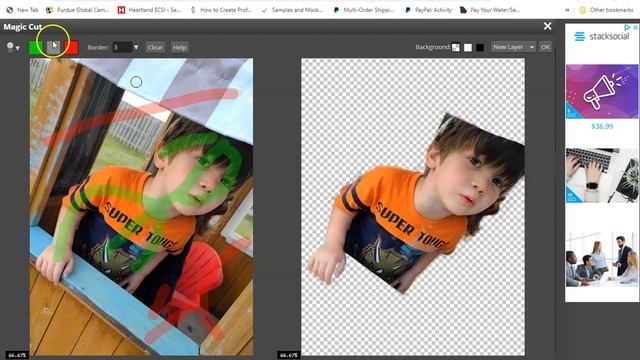The height and width of the screenshot is (360, 640).
Task: Clear all Magic Cut markings
Action: tap(155, 47)
